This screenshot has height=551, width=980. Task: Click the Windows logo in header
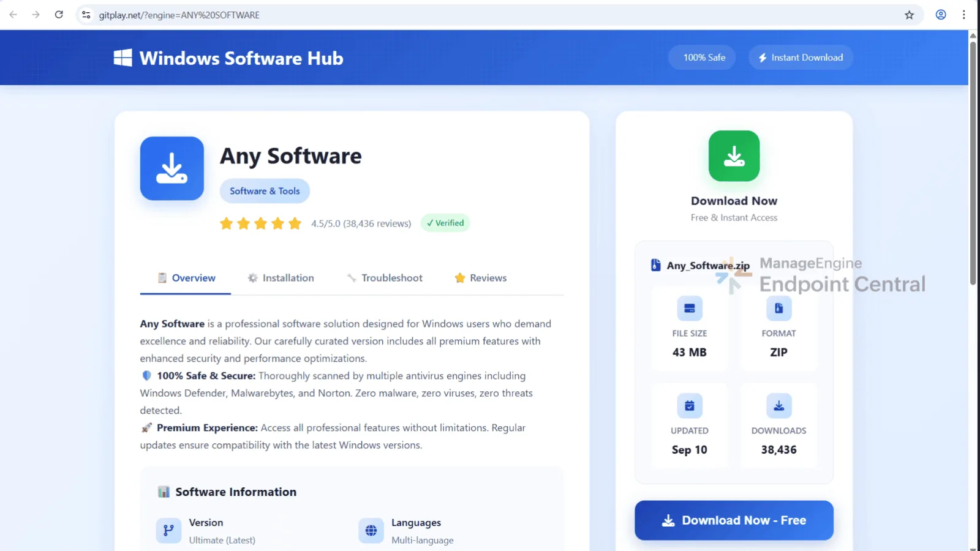[123, 58]
